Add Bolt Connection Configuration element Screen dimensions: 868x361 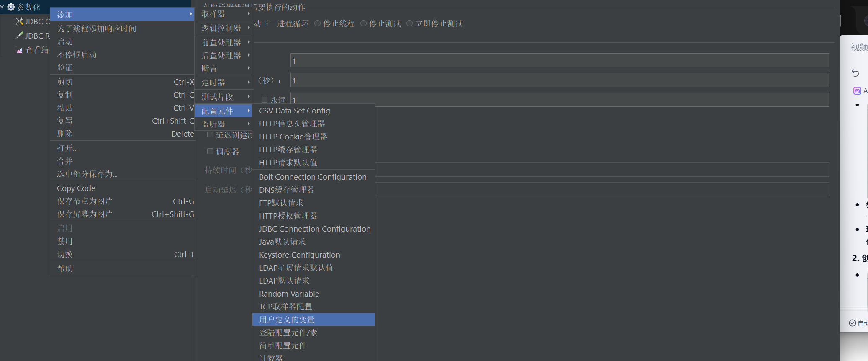pos(313,177)
